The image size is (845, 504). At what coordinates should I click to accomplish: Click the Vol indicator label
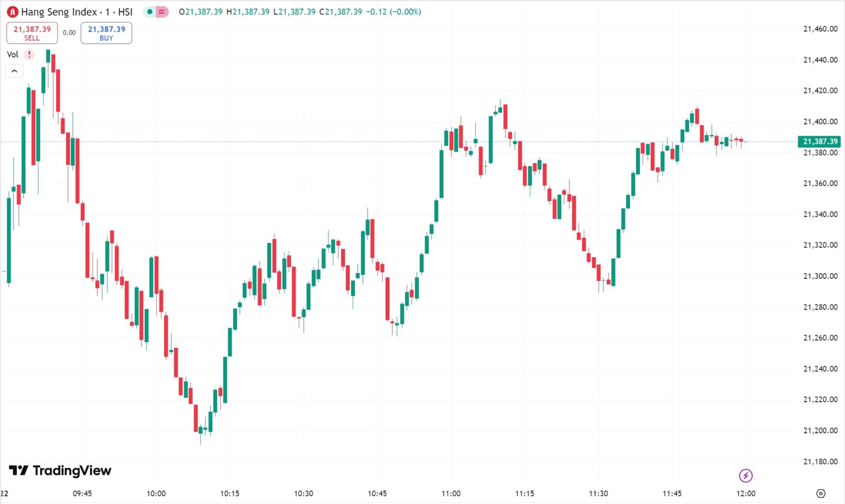[13, 54]
